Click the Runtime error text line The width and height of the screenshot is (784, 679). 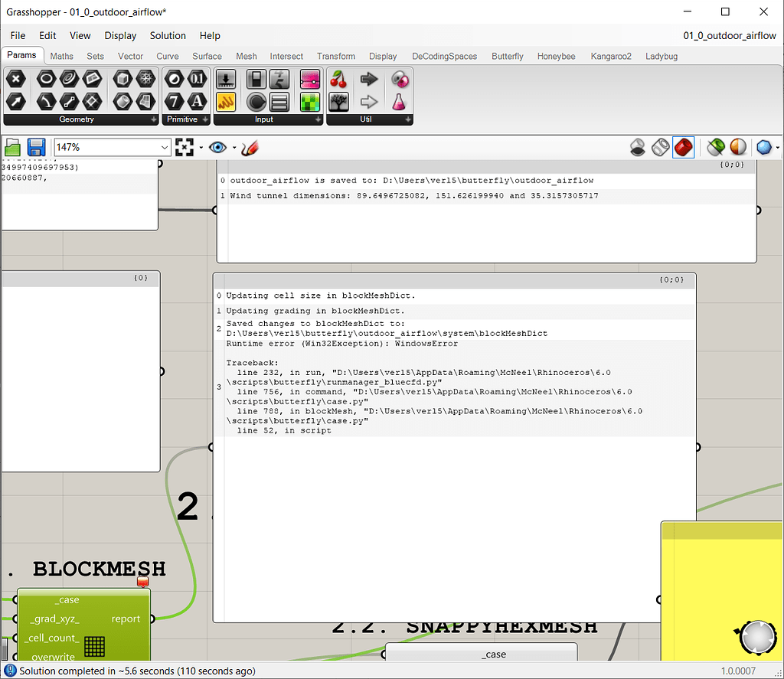point(342,344)
